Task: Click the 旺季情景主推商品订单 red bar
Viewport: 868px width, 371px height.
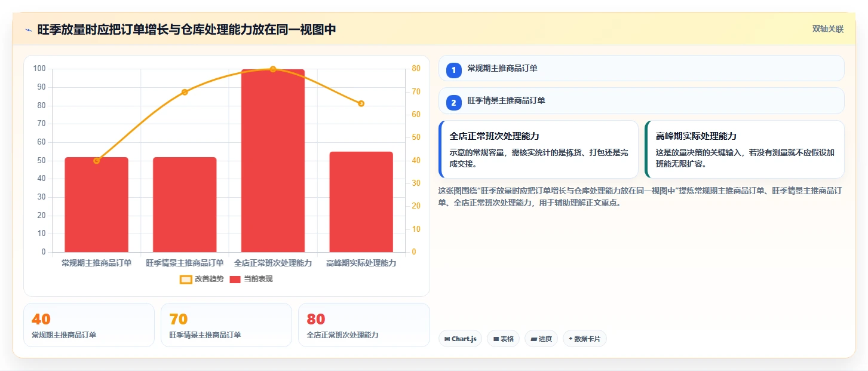Action: [x=185, y=205]
